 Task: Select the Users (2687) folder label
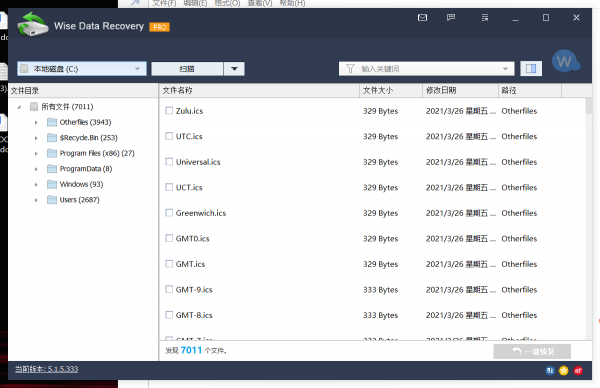click(79, 200)
